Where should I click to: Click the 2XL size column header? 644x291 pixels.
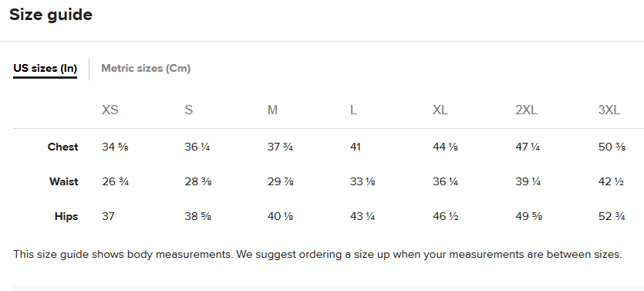tap(526, 110)
